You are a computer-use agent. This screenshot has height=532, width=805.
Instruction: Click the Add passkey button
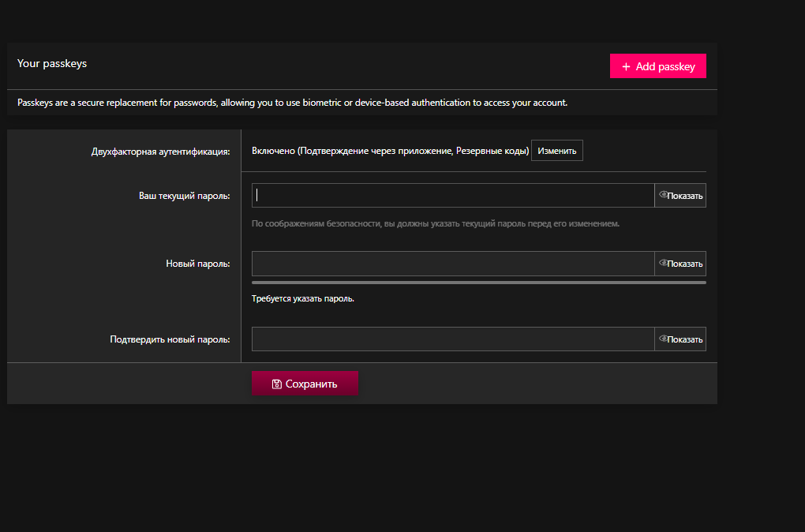(657, 66)
